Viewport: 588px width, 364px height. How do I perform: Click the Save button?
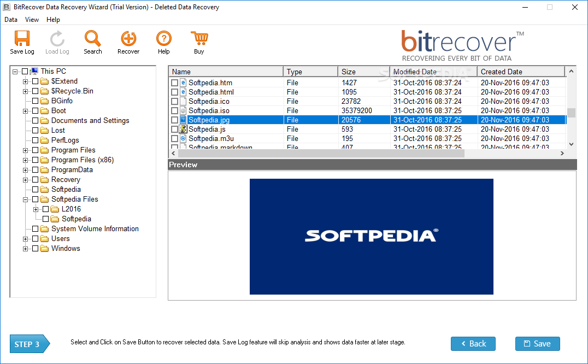click(537, 344)
